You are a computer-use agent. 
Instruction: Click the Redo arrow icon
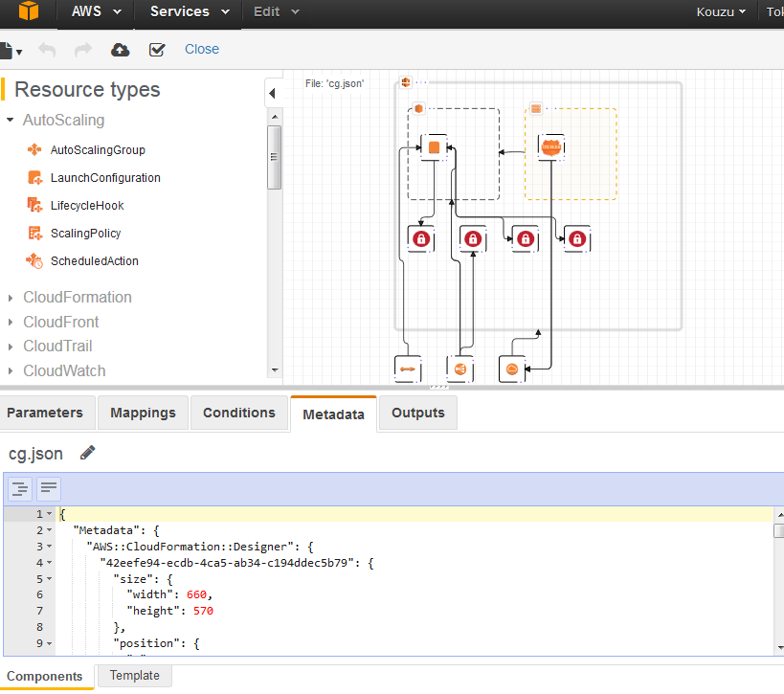point(83,50)
